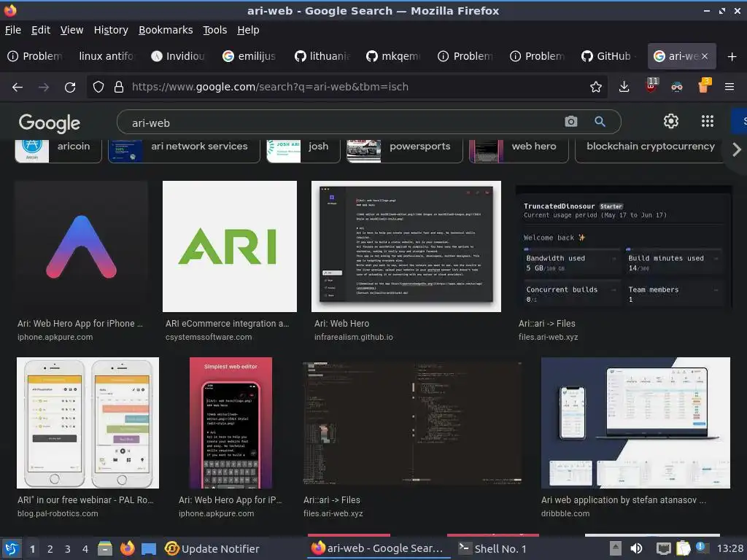This screenshot has height=560, width=747.
Task: Open the Firefox downloads panel
Action: [x=624, y=87]
